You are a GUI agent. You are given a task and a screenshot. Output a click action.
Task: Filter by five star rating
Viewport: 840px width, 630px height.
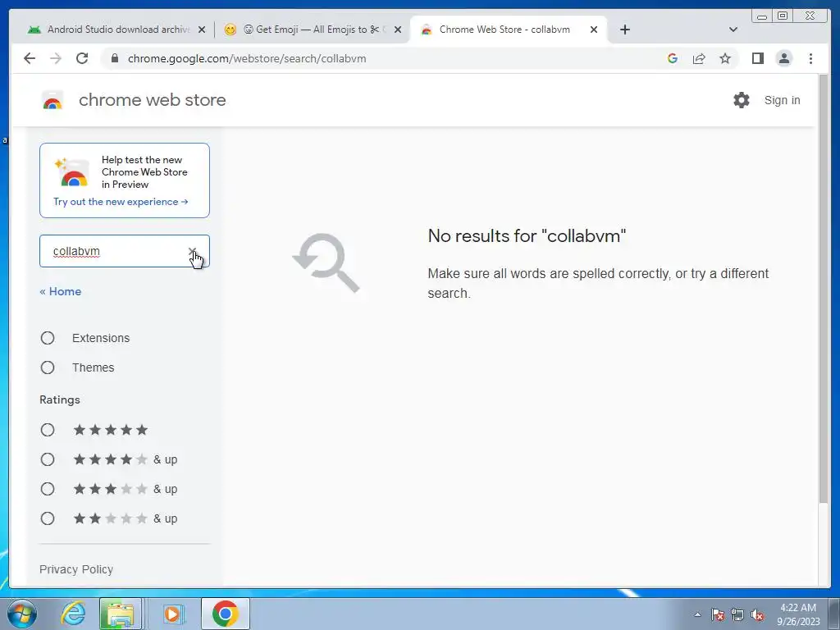click(x=48, y=430)
